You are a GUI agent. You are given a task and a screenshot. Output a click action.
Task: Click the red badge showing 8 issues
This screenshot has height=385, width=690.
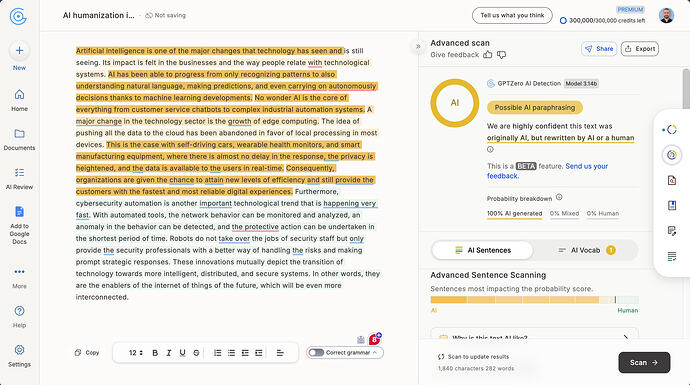point(374,339)
